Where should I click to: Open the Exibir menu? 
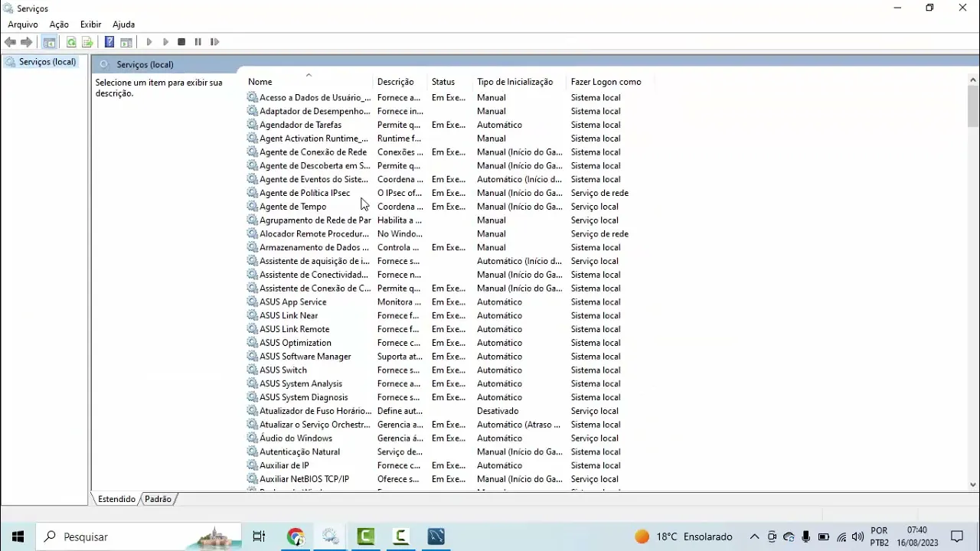click(90, 24)
